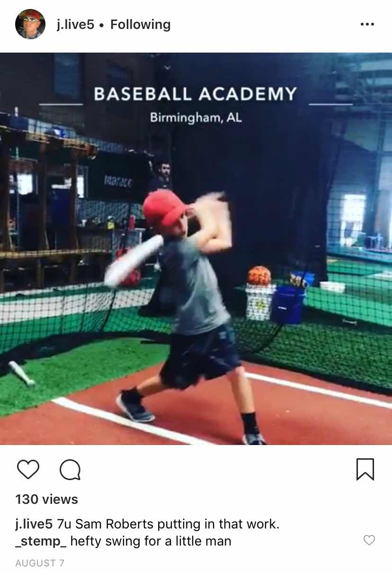The image size is (392, 573).
Task: Open j.live5 profile picture avatar
Action: pos(30,24)
